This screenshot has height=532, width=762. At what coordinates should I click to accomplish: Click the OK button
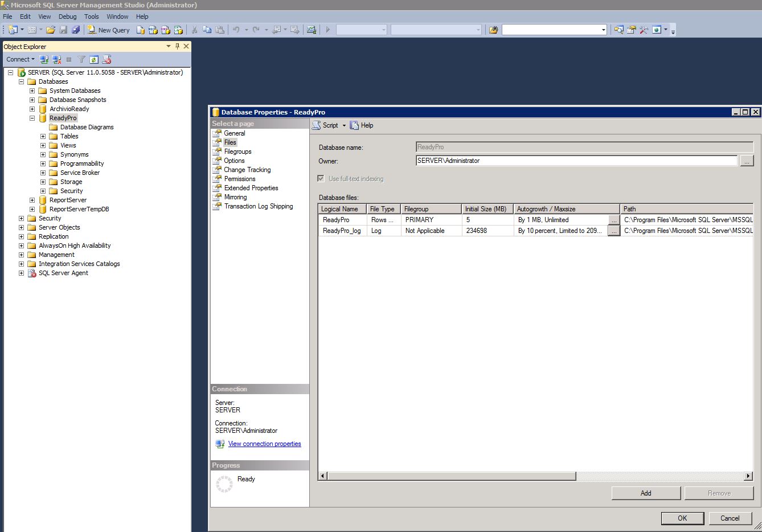coord(682,518)
